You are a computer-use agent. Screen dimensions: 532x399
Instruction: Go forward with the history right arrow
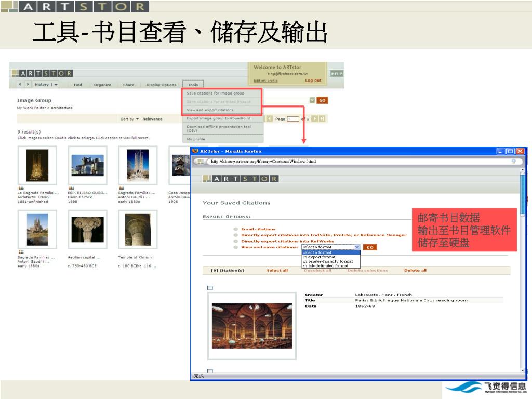tap(28, 84)
